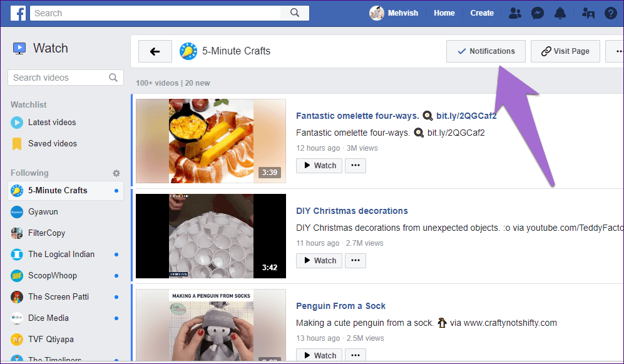624x364 pixels.
Task: Open the omelette video thumbnail
Action: (211, 141)
